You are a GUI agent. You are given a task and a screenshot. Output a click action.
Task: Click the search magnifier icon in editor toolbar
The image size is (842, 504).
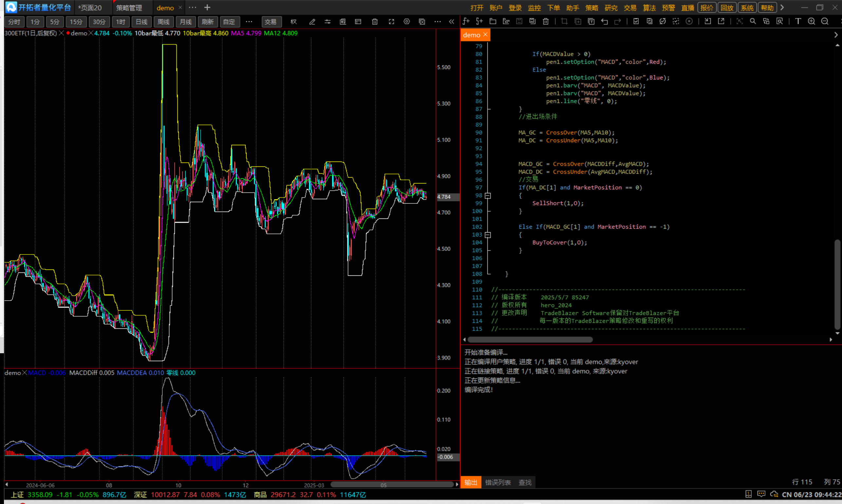[753, 21]
